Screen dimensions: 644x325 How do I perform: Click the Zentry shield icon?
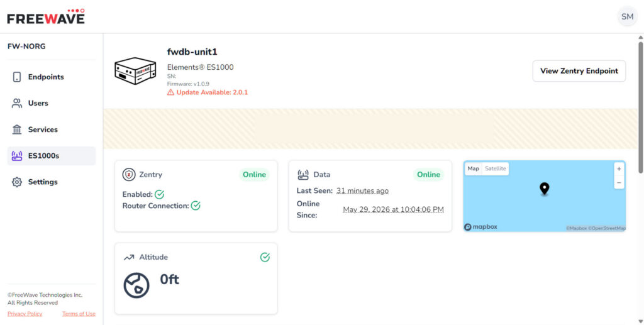coord(129,174)
